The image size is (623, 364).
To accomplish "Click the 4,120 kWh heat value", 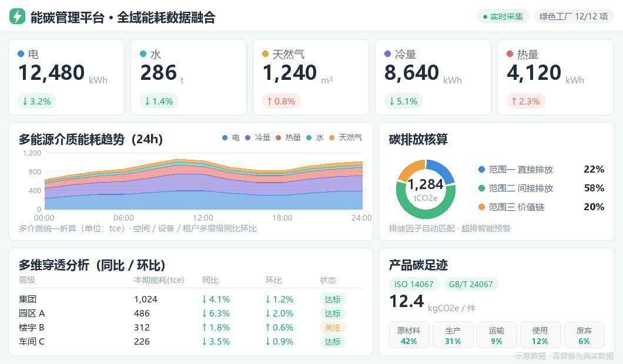I will pyautogui.click(x=545, y=73).
